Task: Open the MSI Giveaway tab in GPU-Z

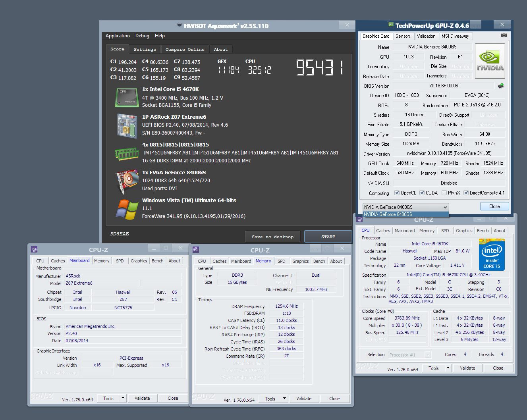Action: click(455, 36)
